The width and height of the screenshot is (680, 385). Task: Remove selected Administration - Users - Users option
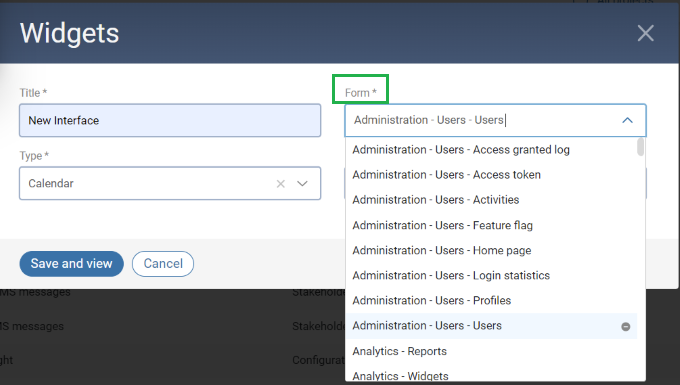point(625,326)
